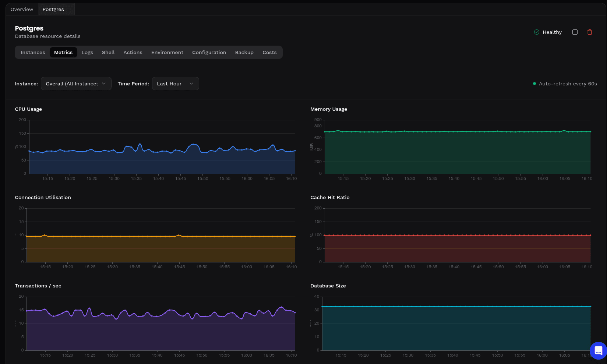Viewport: 607px width, 364px height.
Task: Click the 15:45 tick on Connection chart
Action: point(180,267)
